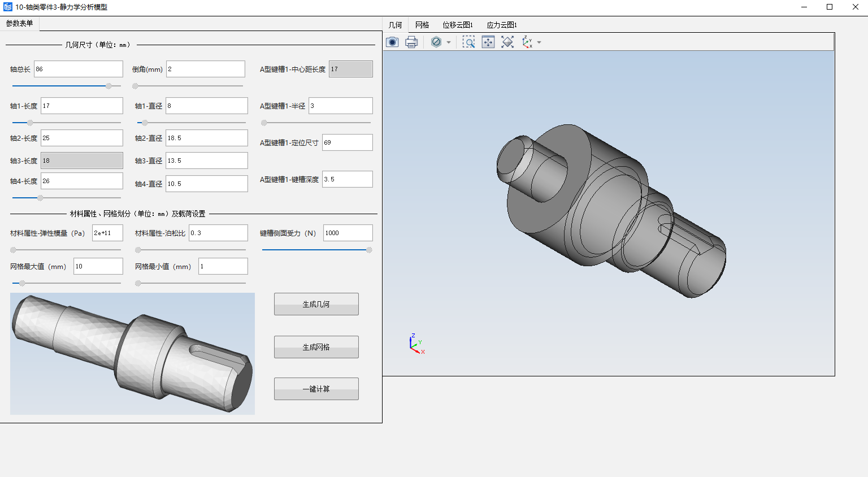The width and height of the screenshot is (868, 477).
Task: Click the 一键计算 button
Action: (x=316, y=389)
